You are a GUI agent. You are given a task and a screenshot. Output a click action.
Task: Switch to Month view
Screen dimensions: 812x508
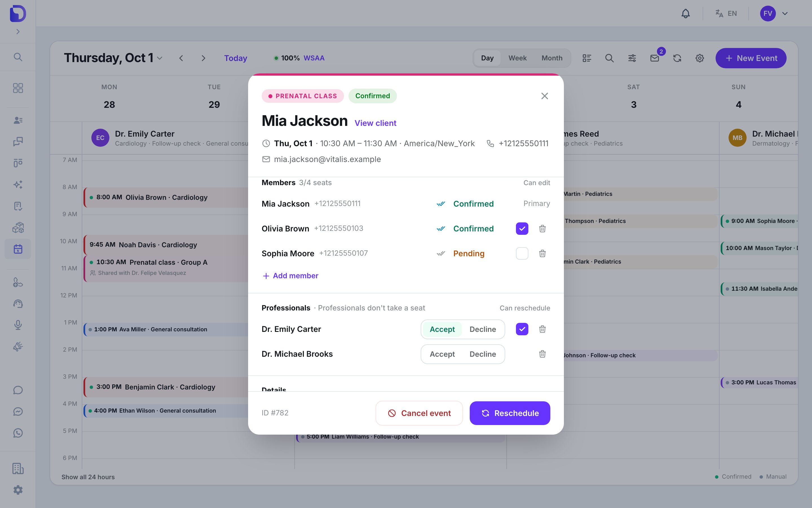click(x=552, y=58)
